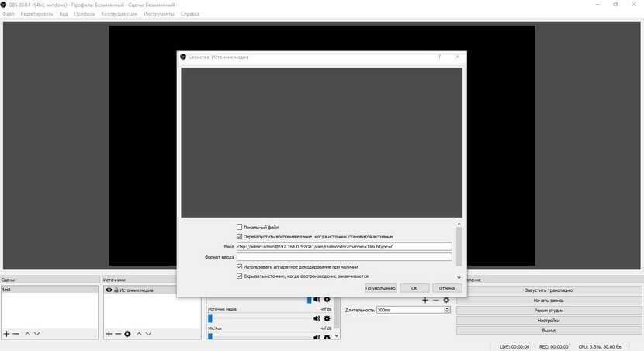Click the Выход exit button
Viewport: 644px width, 351px height.
(549, 331)
